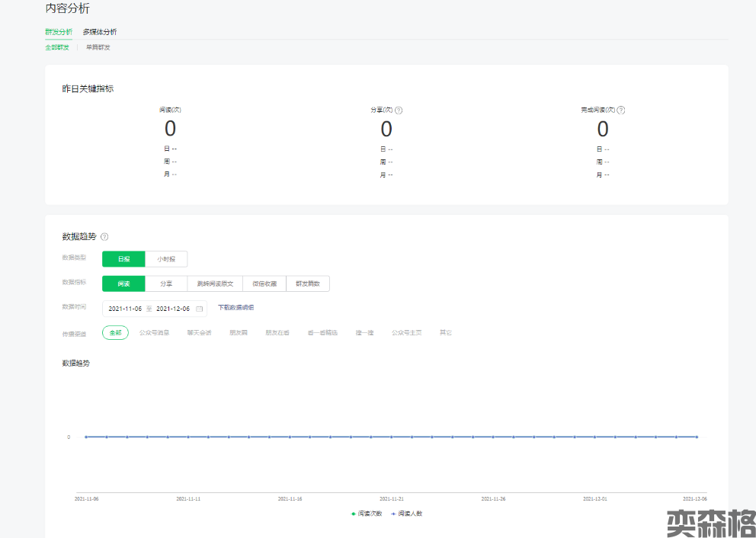Filter channel by 公众号消息
Screen dimensions: 756x538
tap(154, 333)
